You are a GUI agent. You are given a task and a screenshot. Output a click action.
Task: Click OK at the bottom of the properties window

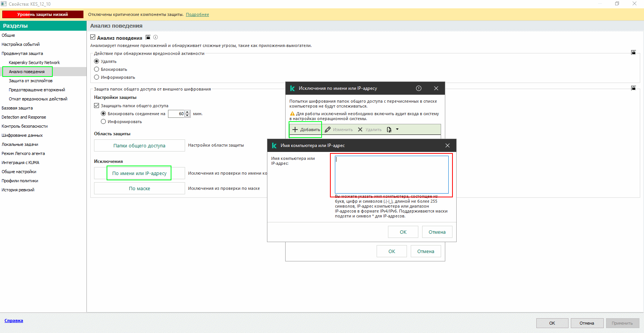552,323
